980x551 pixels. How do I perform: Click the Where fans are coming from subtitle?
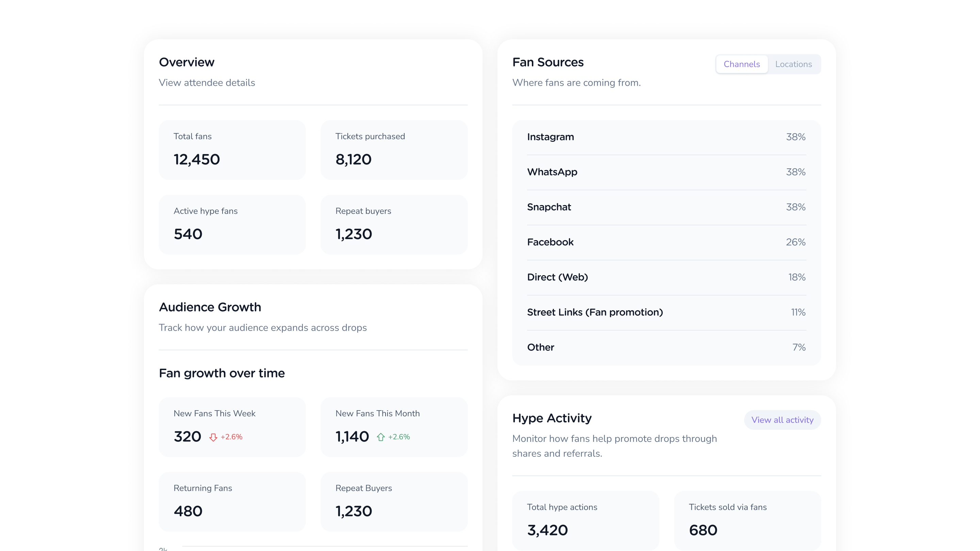pyautogui.click(x=577, y=83)
